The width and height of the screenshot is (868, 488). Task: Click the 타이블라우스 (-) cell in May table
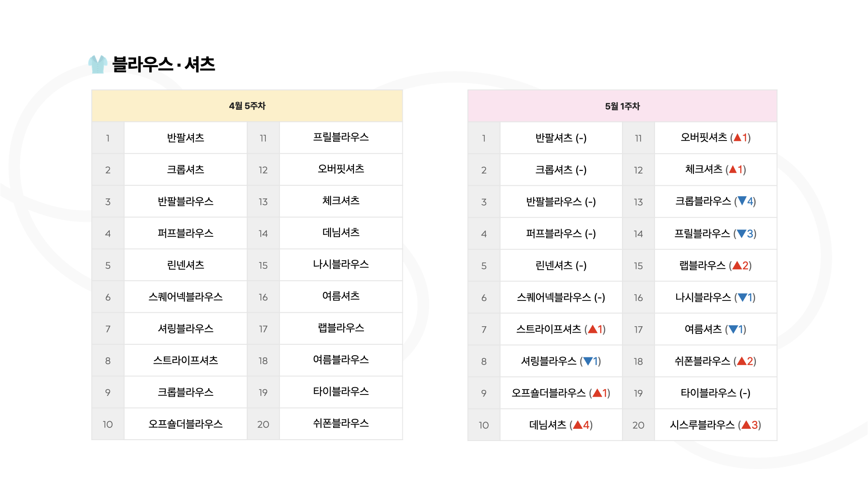coord(716,393)
